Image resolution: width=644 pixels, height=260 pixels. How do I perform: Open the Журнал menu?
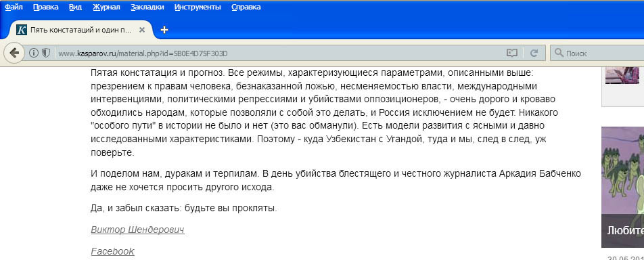[x=106, y=7]
